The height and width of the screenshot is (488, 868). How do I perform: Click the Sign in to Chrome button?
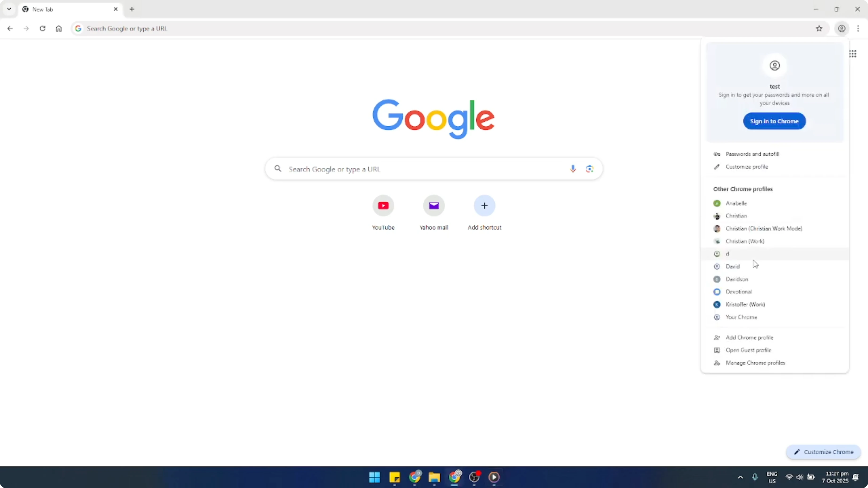[x=775, y=121]
